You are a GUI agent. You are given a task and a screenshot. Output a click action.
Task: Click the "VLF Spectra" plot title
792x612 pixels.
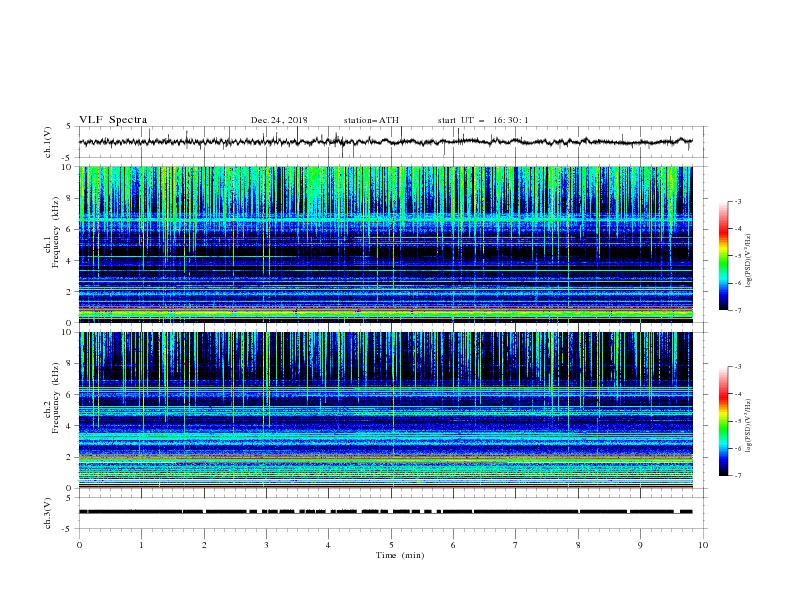pyautogui.click(x=113, y=120)
